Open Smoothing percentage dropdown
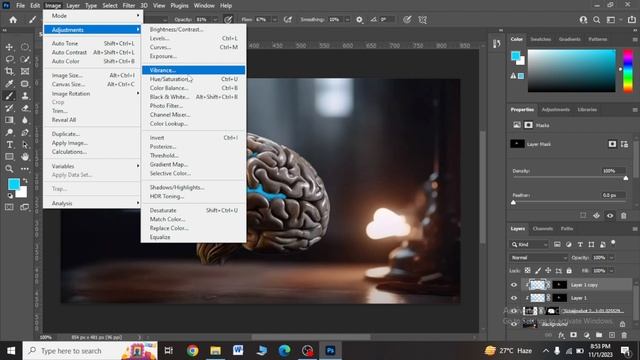 [x=347, y=20]
